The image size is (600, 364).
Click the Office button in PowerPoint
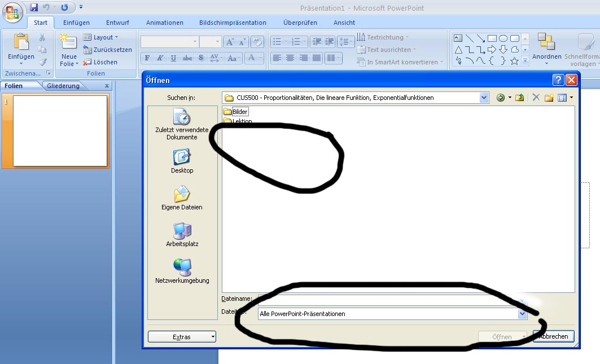tap(12, 12)
